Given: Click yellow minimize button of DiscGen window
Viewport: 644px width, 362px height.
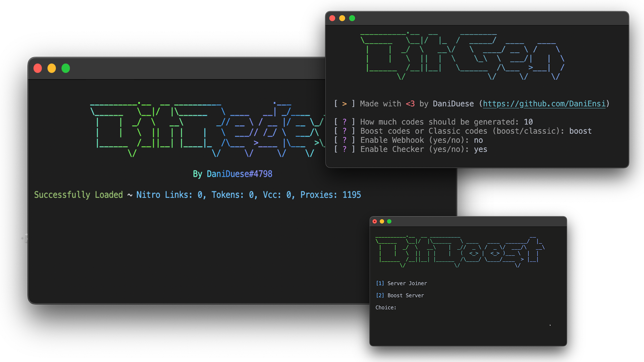Looking at the screenshot, I should pos(342,18).
